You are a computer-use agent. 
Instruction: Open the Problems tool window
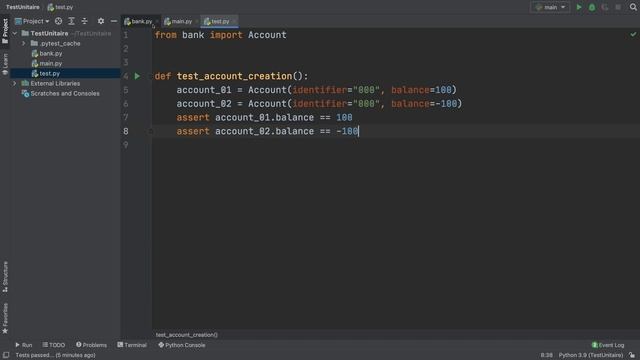[x=91, y=345]
